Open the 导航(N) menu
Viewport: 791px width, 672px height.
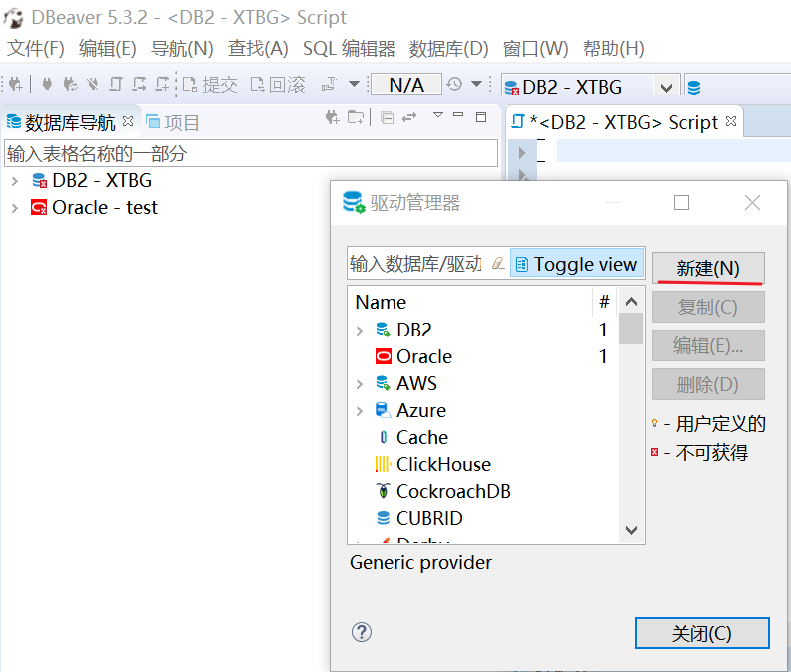point(182,49)
